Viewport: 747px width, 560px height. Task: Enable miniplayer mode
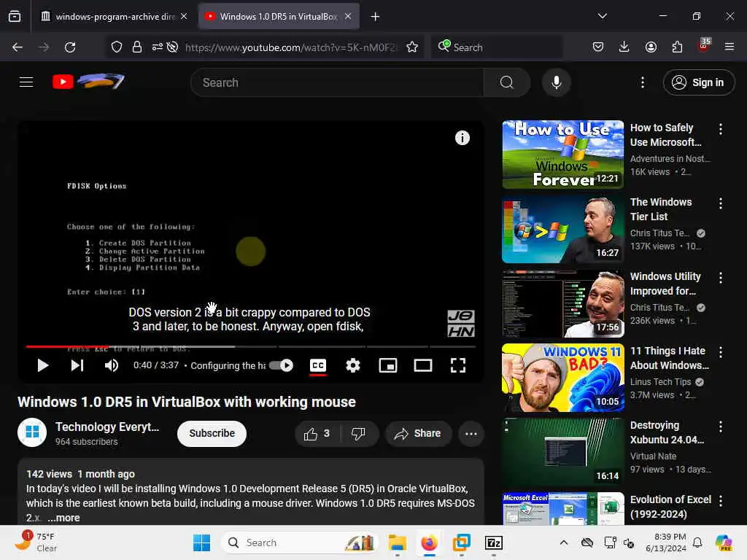coord(388,366)
